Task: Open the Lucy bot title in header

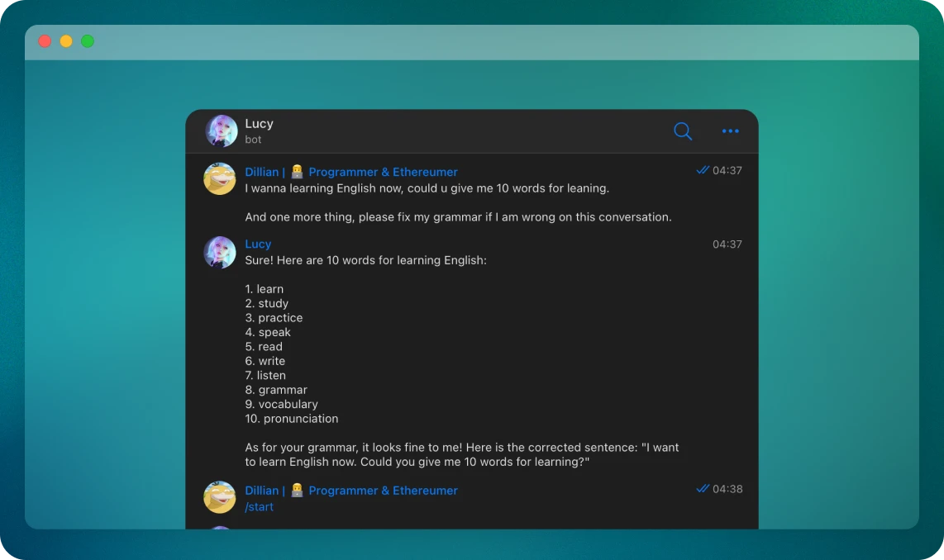Action: [259, 124]
